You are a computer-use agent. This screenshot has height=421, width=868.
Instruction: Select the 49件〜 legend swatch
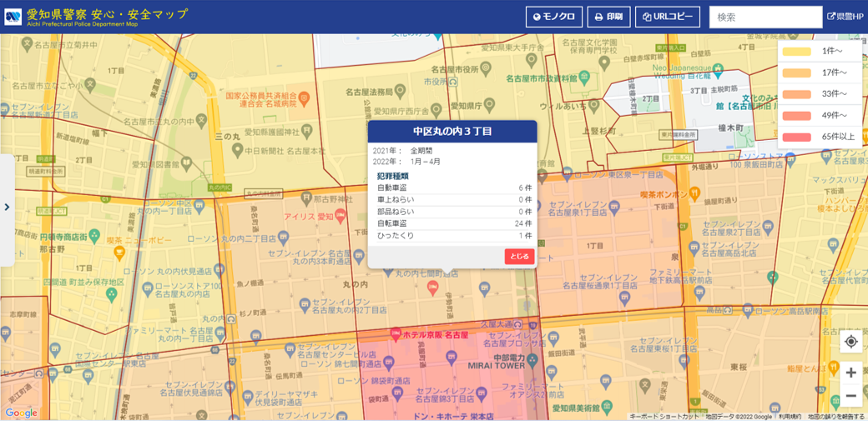(796, 116)
